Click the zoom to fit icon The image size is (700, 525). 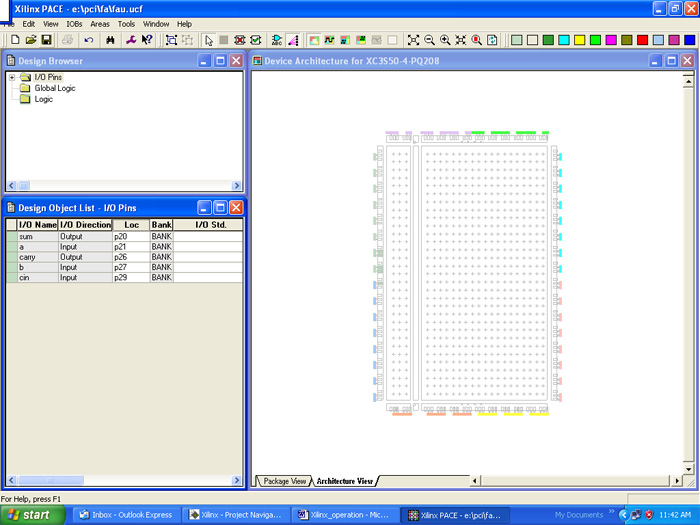coord(413,40)
